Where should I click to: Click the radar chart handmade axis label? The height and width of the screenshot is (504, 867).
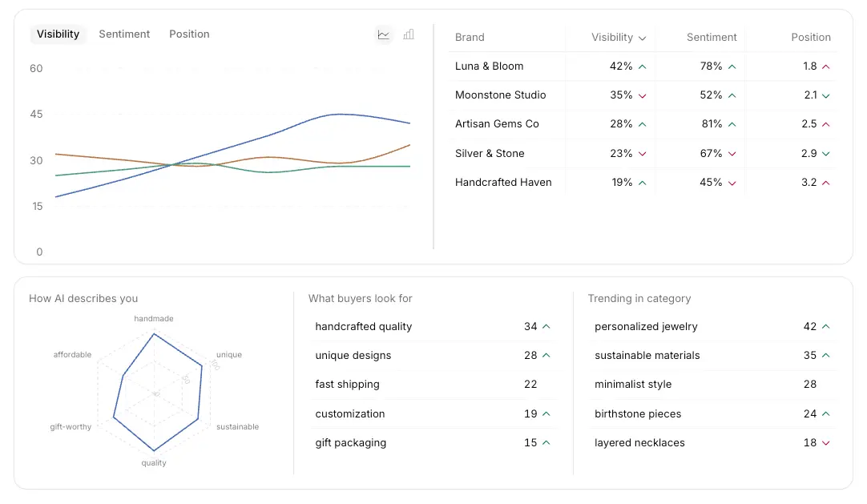(154, 319)
